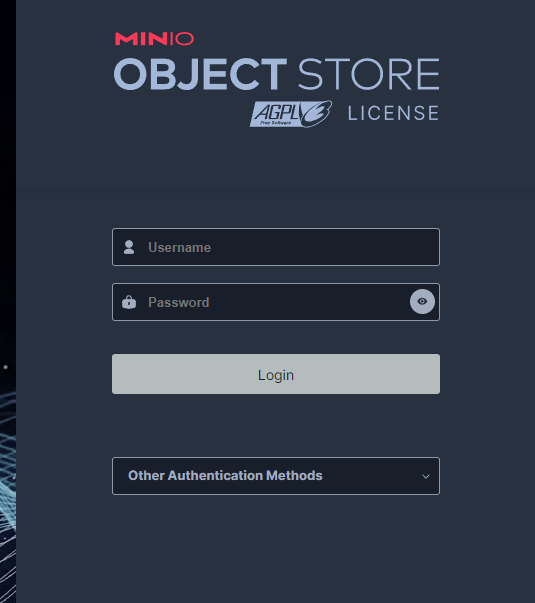Click the Login button

tap(276, 374)
